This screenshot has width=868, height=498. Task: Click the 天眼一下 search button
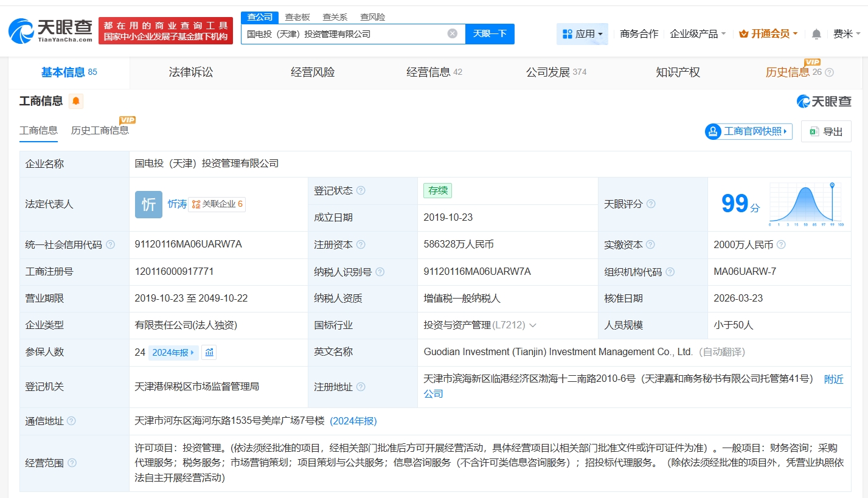click(x=490, y=34)
